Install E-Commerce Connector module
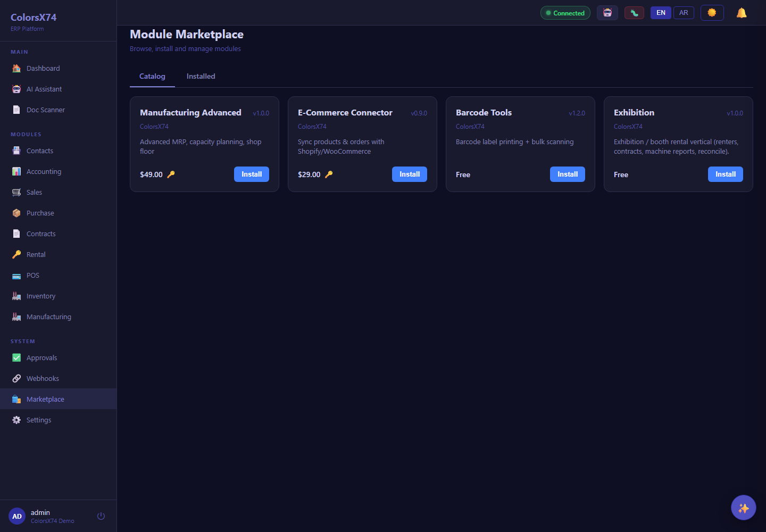Image resolution: width=766 pixels, height=532 pixels. click(410, 174)
